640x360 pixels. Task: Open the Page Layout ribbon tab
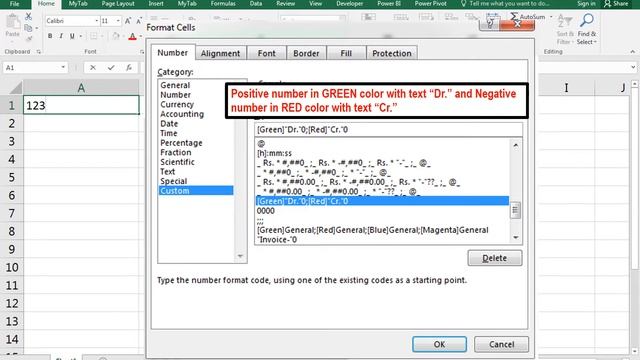118,4
